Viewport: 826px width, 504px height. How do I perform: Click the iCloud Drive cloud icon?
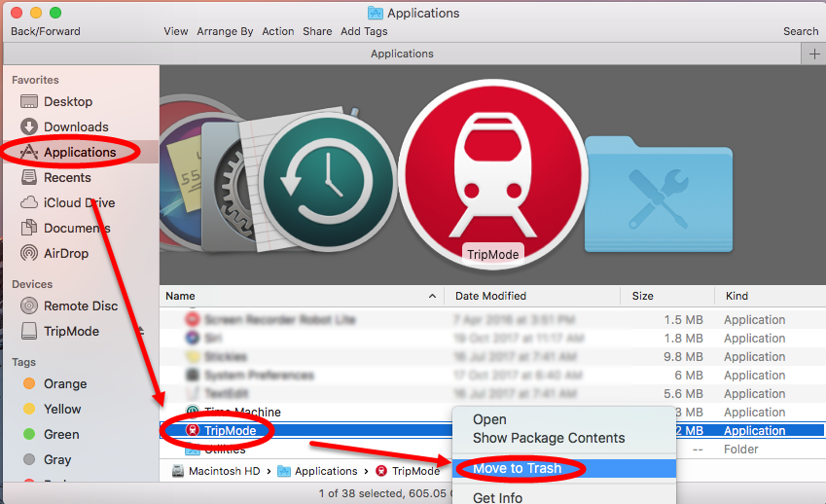(29, 202)
